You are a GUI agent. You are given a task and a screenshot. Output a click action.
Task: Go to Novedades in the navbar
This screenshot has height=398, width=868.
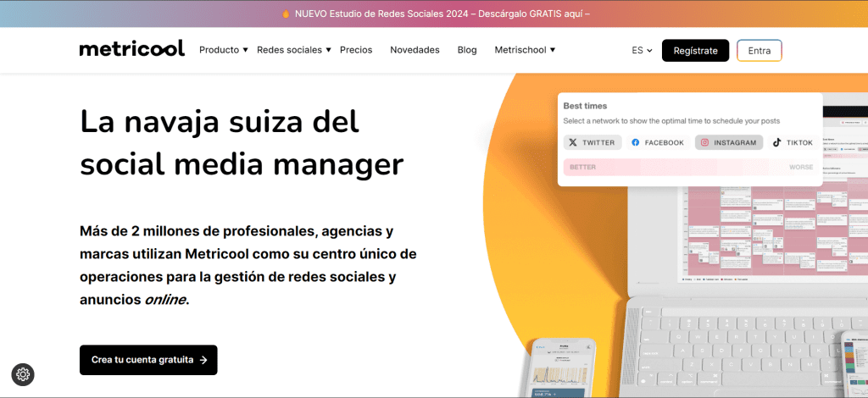[x=415, y=50]
